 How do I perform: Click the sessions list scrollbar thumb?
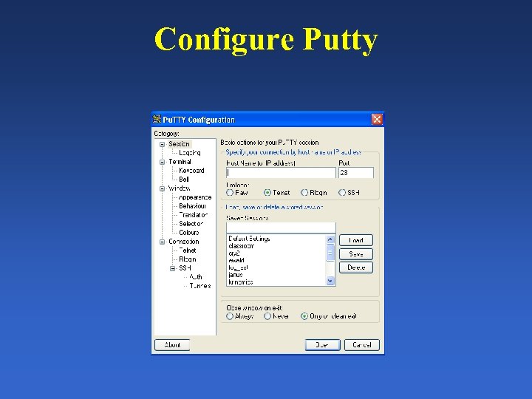click(x=330, y=253)
